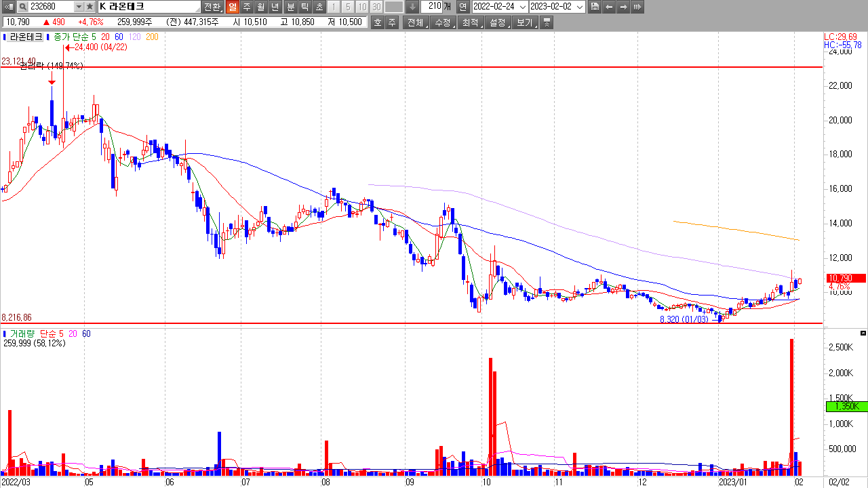Click the 259,999주 volume value in header
Viewport: 868px width, 488px height.
tap(134, 22)
